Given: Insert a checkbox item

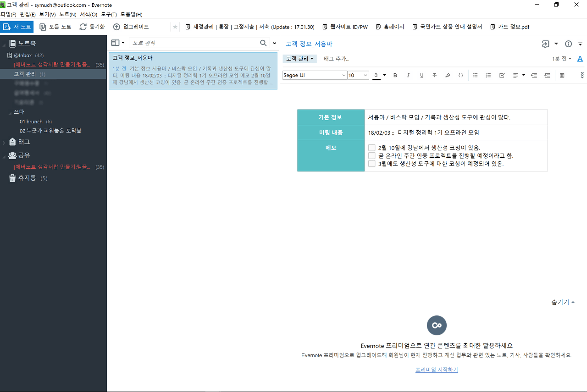Looking at the screenshot, I should click(502, 75).
